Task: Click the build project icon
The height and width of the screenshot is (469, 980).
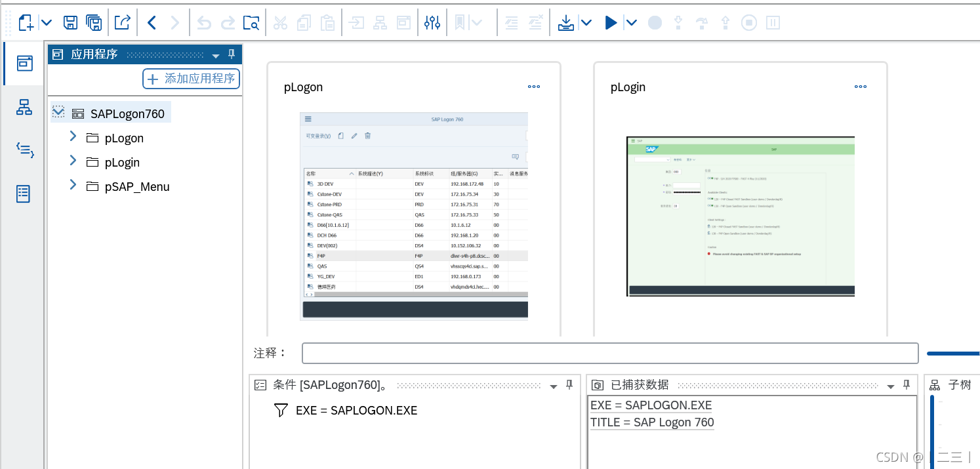Action: pos(565,23)
